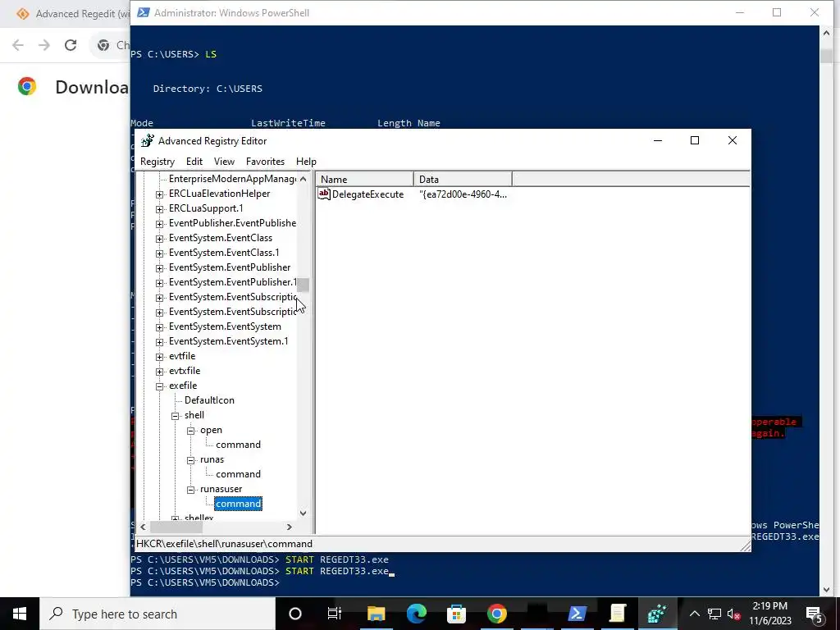Reload the Chrome page
Screen dimensions: 840x630
71,45
